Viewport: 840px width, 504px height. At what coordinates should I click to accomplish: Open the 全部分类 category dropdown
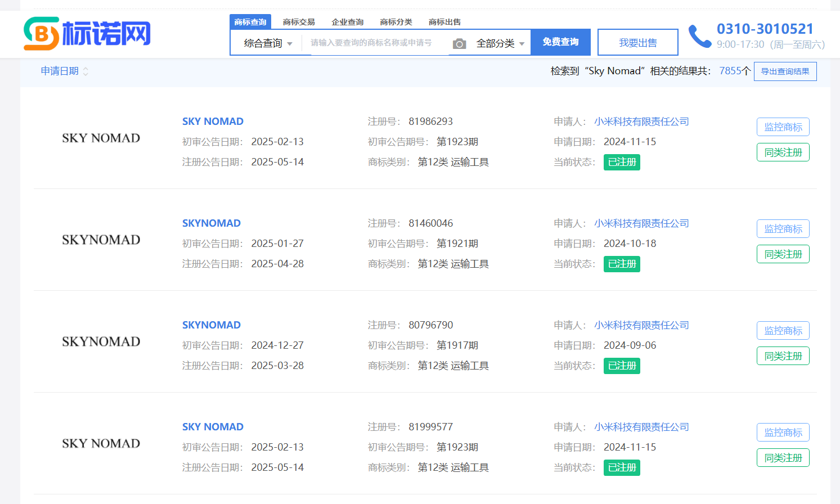[x=500, y=43]
